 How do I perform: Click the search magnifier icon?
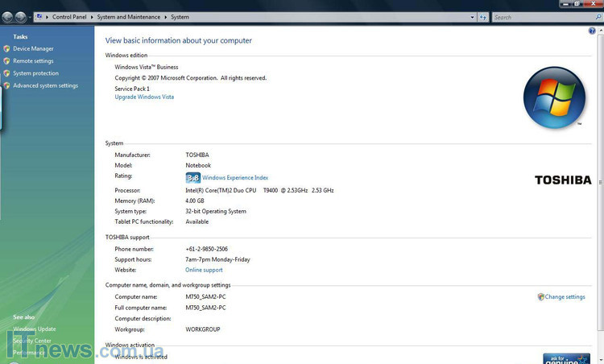[597, 16]
